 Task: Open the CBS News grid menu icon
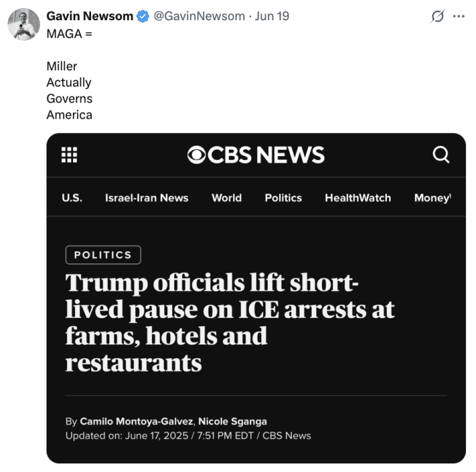pyautogui.click(x=70, y=155)
